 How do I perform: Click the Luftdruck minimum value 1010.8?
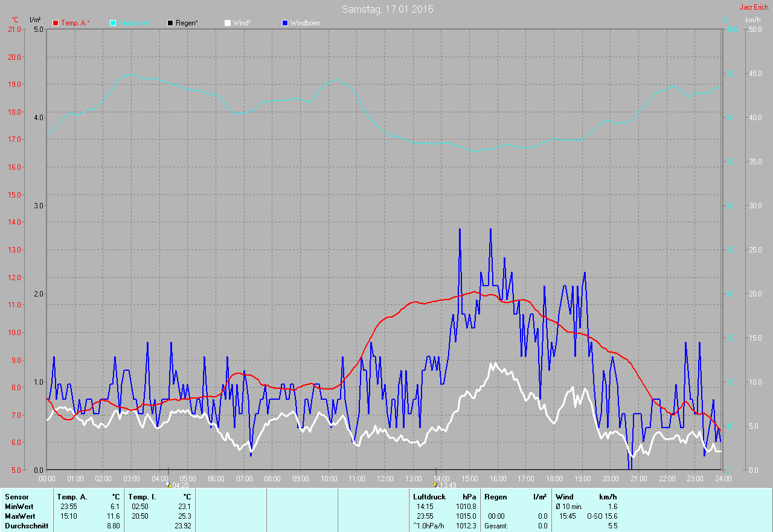(466, 507)
